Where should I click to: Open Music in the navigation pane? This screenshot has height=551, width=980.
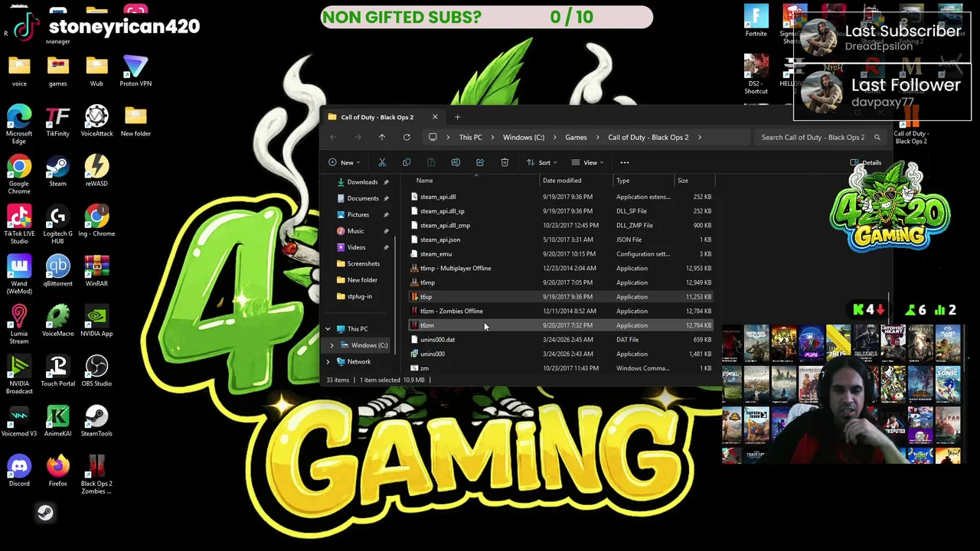click(355, 231)
